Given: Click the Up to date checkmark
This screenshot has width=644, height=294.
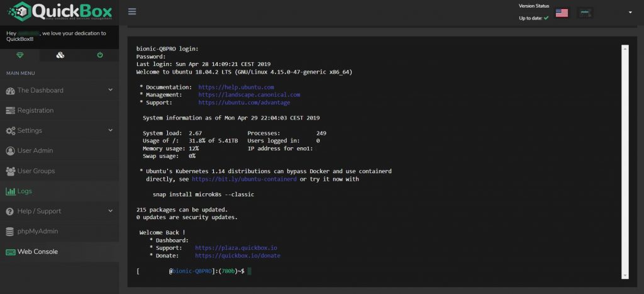Looking at the screenshot, I should tap(546, 18).
